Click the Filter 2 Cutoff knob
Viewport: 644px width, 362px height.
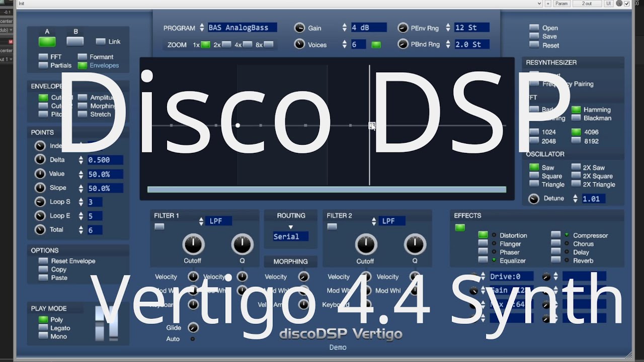click(366, 244)
